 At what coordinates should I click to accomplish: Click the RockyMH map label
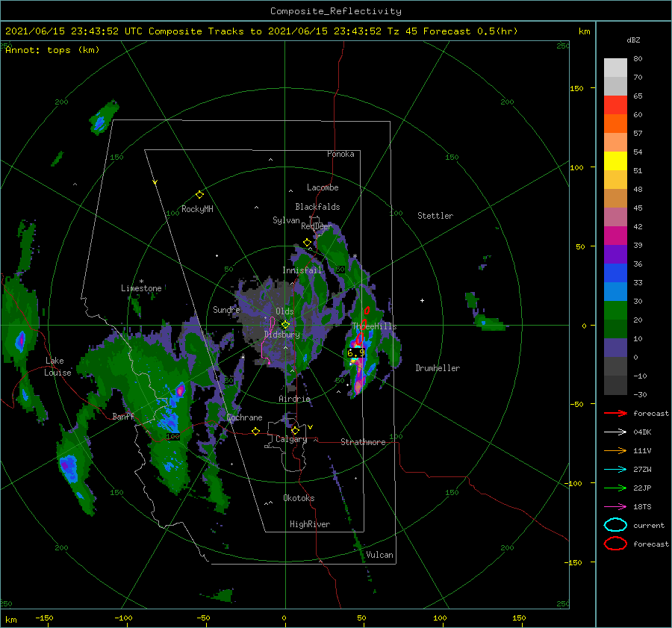[x=197, y=209]
